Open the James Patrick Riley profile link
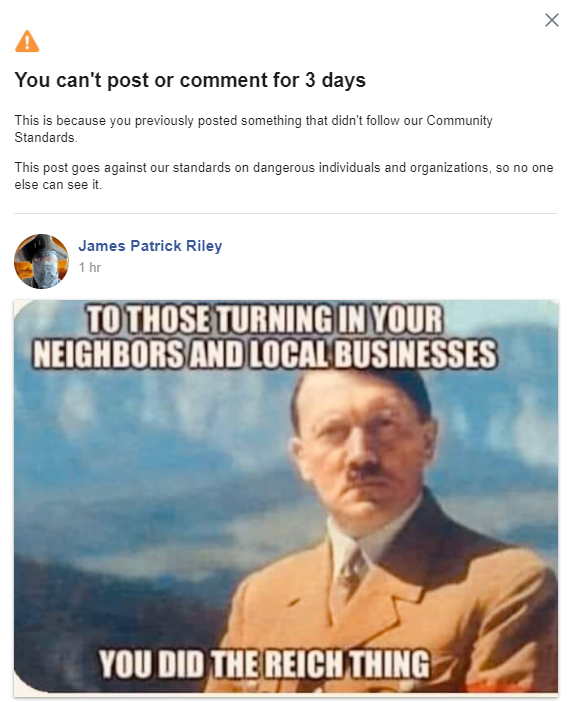 pos(150,246)
